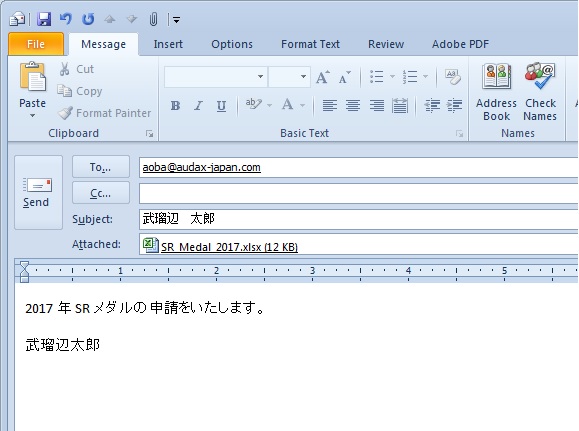The width and height of the screenshot is (579, 431).
Task: Open the font color dropdown arrow
Action: (303, 106)
